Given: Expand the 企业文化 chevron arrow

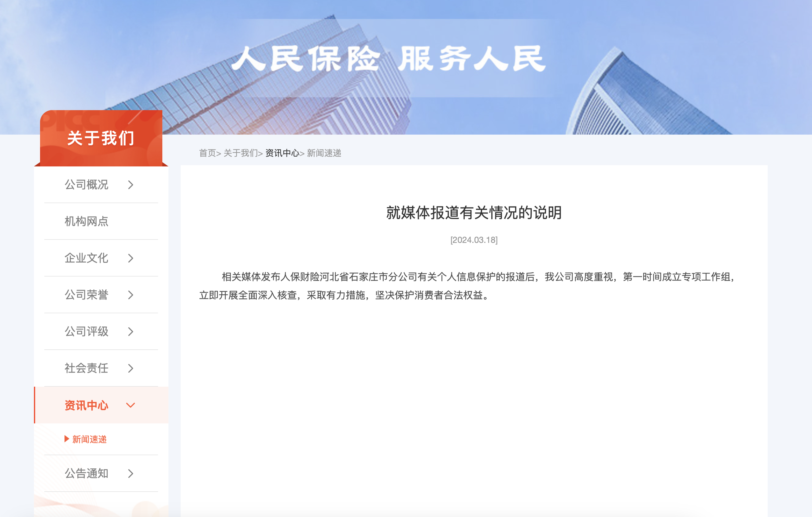Looking at the screenshot, I should (x=131, y=258).
